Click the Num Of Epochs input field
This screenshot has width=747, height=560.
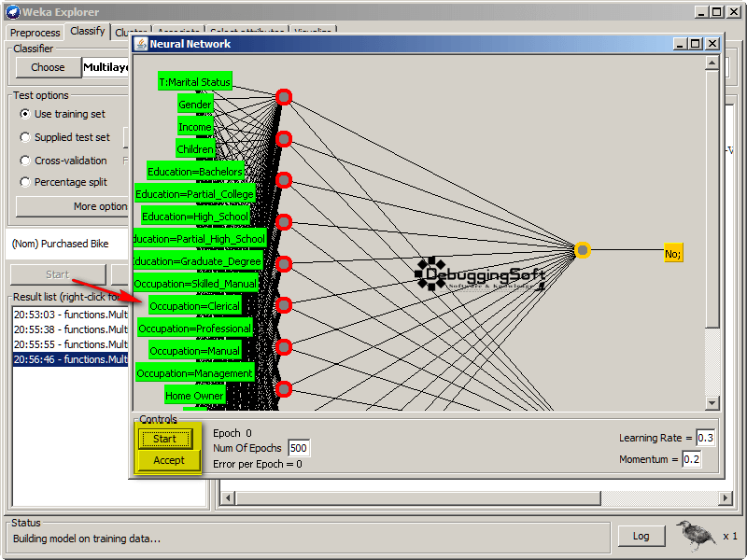pyautogui.click(x=298, y=449)
